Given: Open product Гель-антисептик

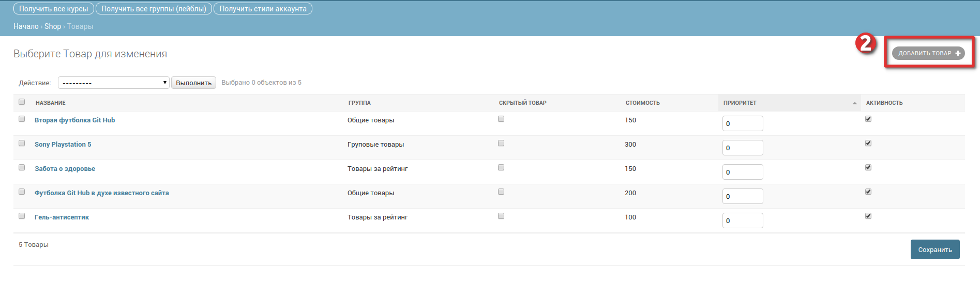Looking at the screenshot, I should coord(62,217).
